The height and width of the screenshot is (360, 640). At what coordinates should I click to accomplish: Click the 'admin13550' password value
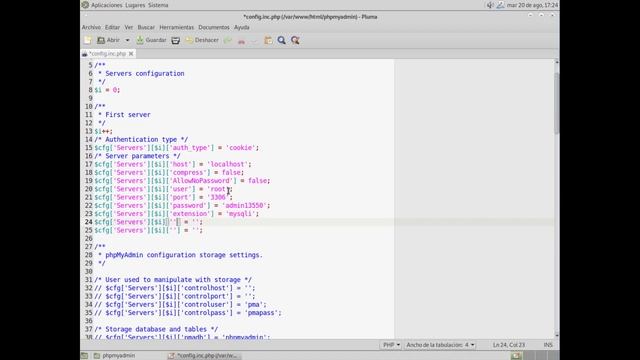(x=244, y=205)
